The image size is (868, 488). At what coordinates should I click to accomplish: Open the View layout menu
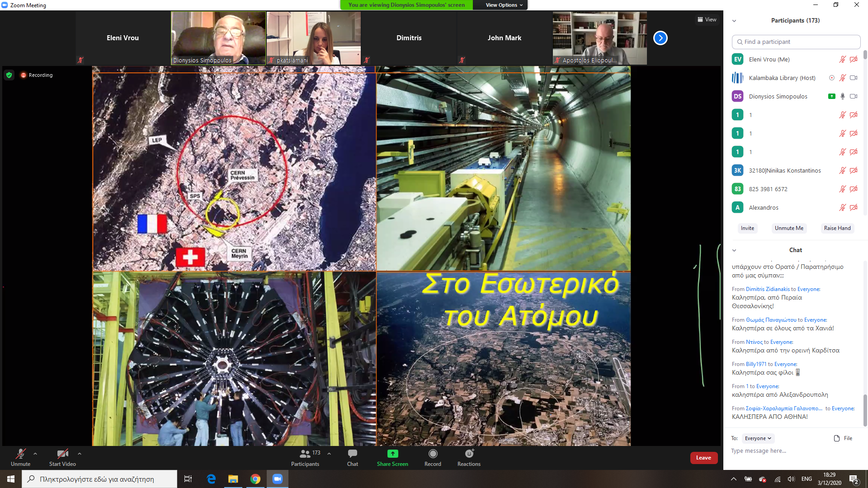pos(707,19)
